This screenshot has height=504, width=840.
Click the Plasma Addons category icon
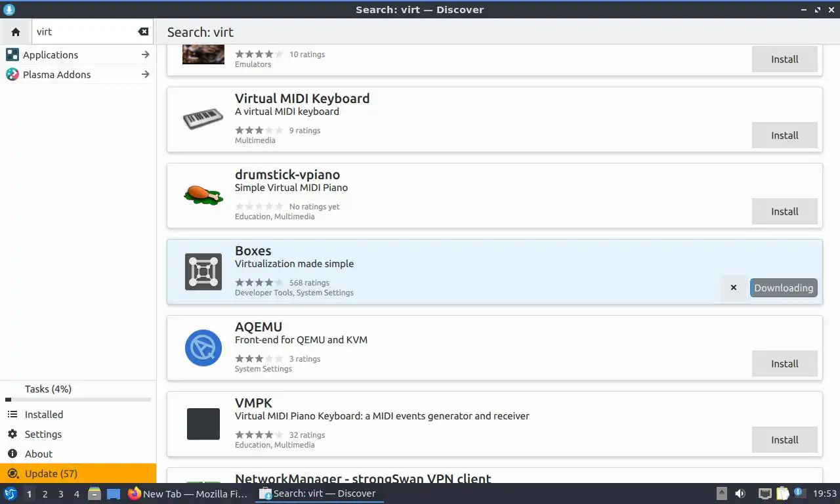(12, 74)
